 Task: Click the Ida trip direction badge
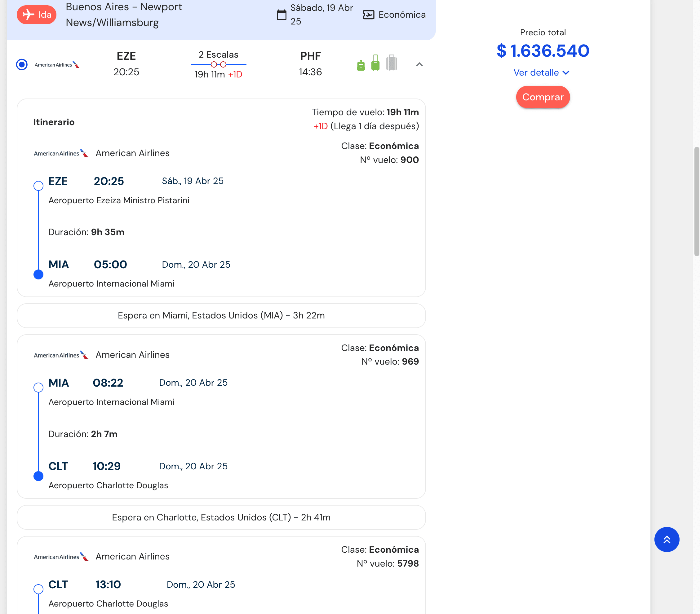tap(37, 15)
